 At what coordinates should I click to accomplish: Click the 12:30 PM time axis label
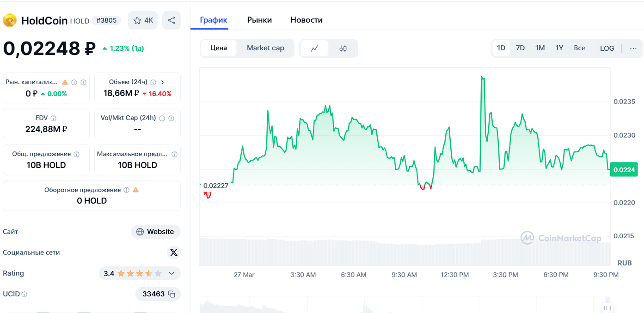coord(455,275)
